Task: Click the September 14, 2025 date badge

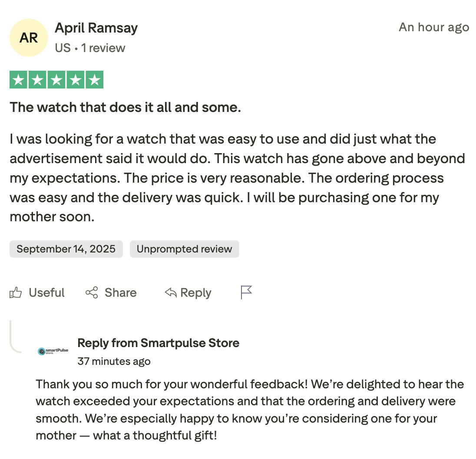Action: click(x=66, y=249)
